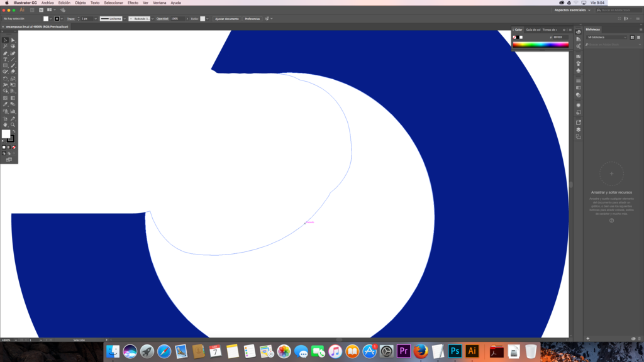Open the Edición menu
644x362 pixels.
[x=64, y=3]
